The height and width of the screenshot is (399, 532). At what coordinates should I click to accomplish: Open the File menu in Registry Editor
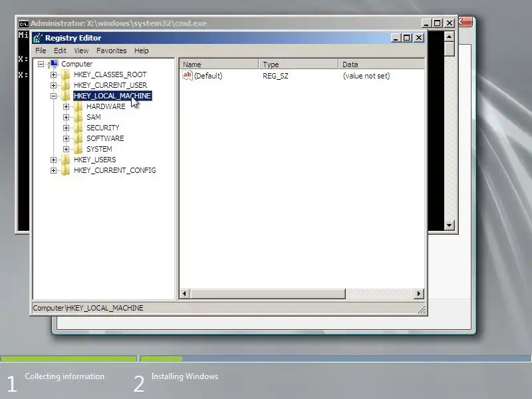(x=41, y=51)
